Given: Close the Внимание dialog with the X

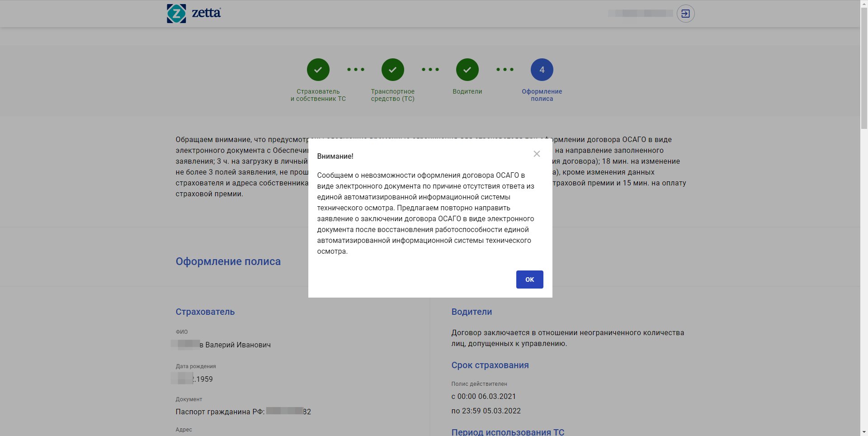Looking at the screenshot, I should pyautogui.click(x=537, y=154).
